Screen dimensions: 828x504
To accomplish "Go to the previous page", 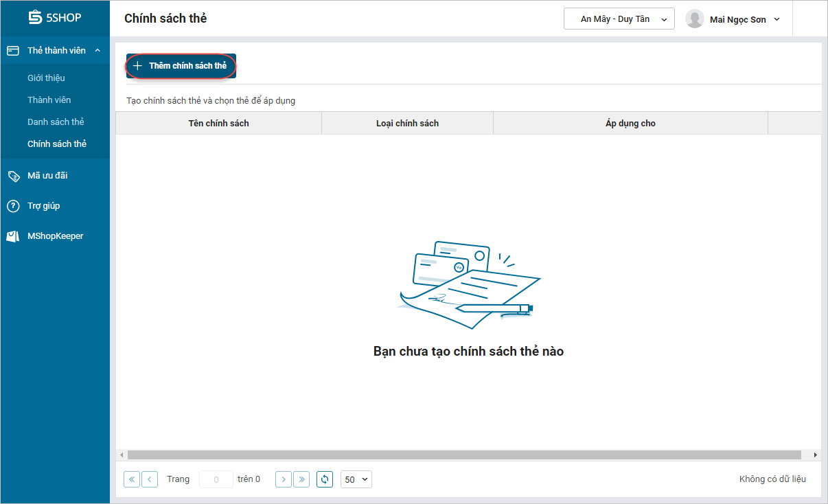I will click(150, 479).
